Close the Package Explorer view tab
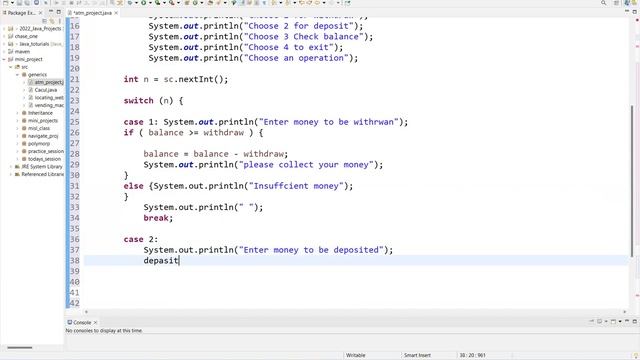640x360 pixels. (40, 13)
